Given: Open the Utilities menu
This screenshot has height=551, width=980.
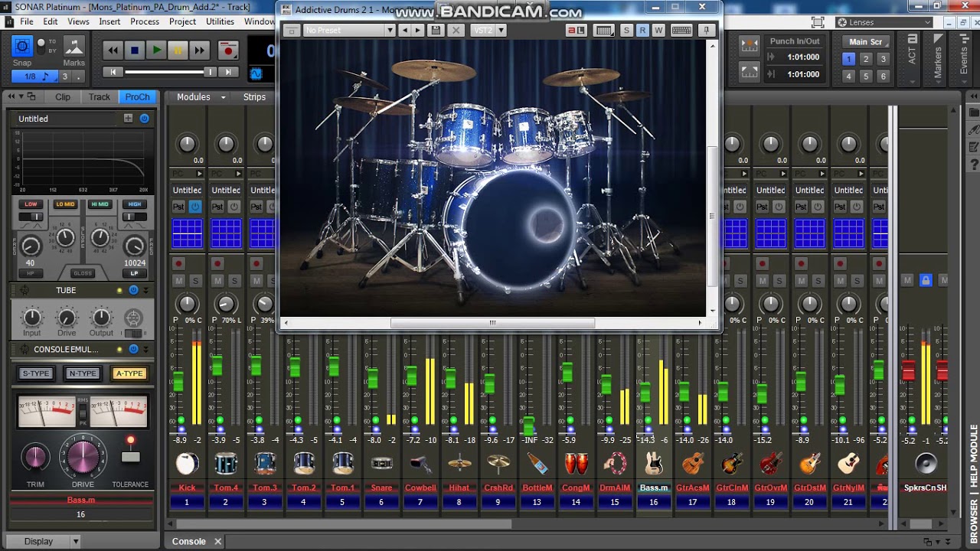Looking at the screenshot, I should coord(220,21).
